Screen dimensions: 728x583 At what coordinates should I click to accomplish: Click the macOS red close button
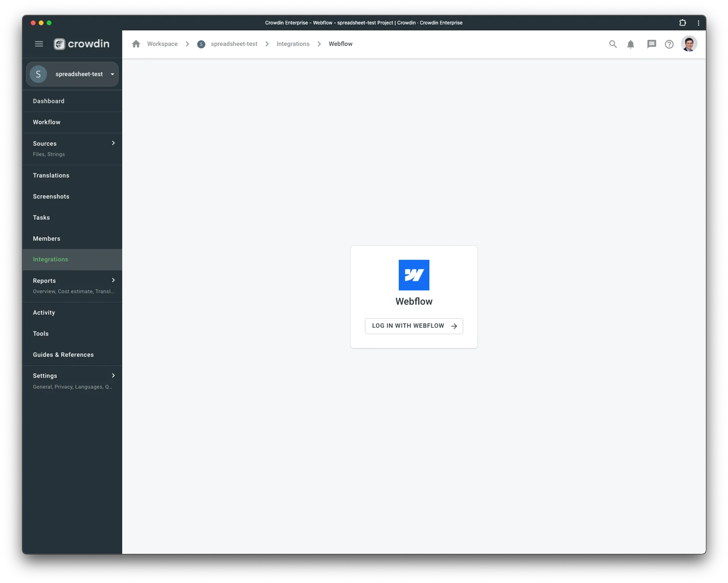33,23
